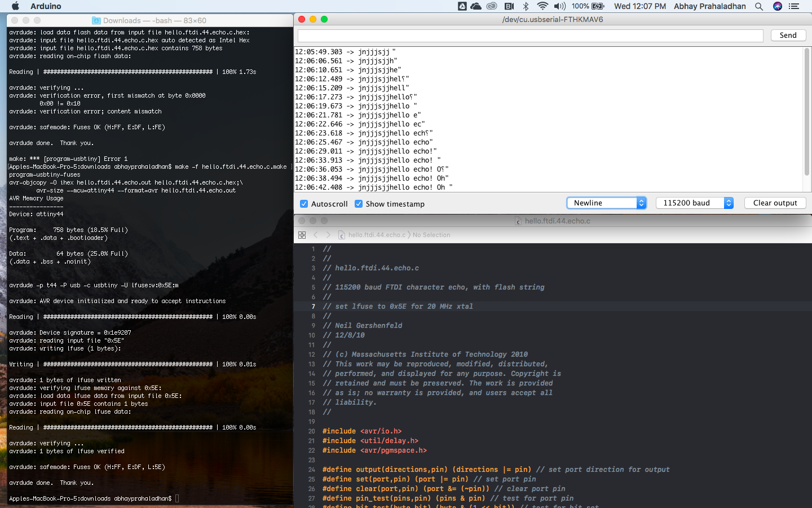Open the 115200 baud rate dropdown

point(695,203)
